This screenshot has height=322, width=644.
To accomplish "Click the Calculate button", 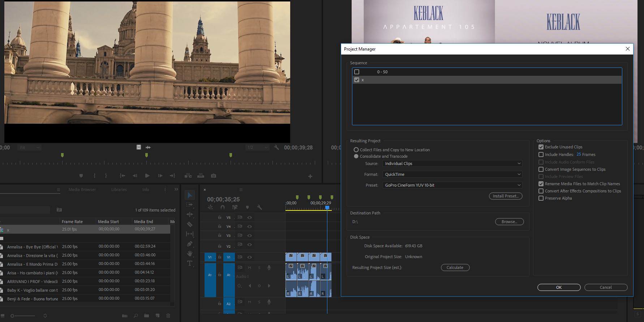I will pyautogui.click(x=455, y=267).
